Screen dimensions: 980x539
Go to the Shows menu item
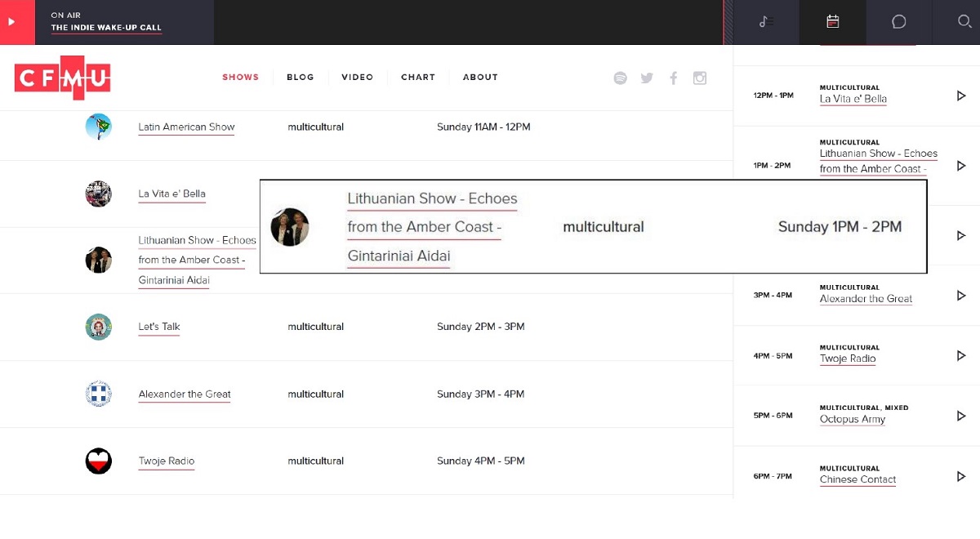(x=240, y=78)
